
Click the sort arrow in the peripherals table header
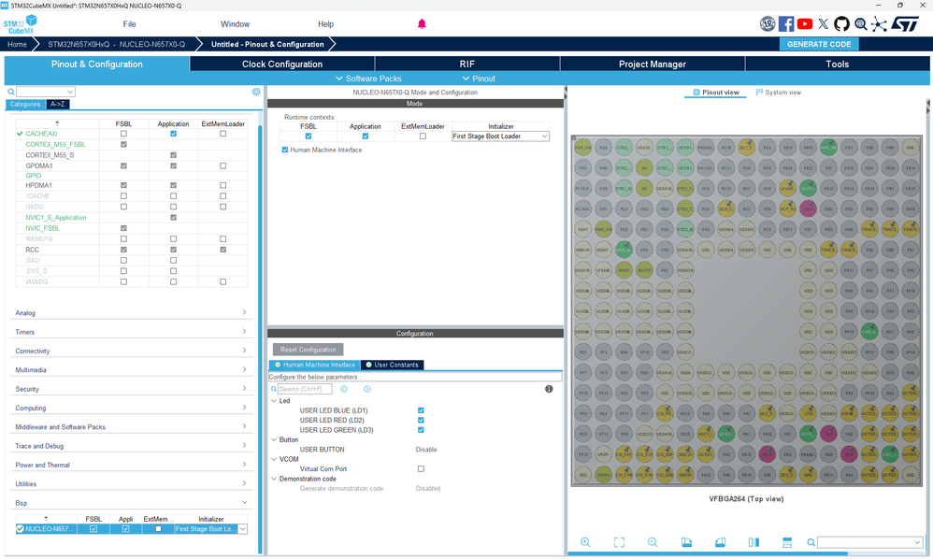click(x=57, y=123)
